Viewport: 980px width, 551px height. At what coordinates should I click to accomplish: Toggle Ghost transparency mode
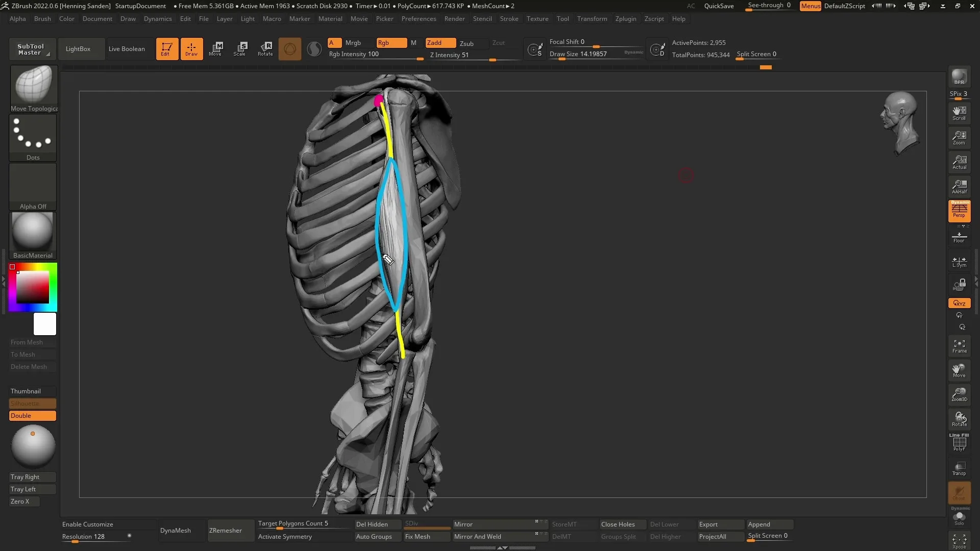959,493
